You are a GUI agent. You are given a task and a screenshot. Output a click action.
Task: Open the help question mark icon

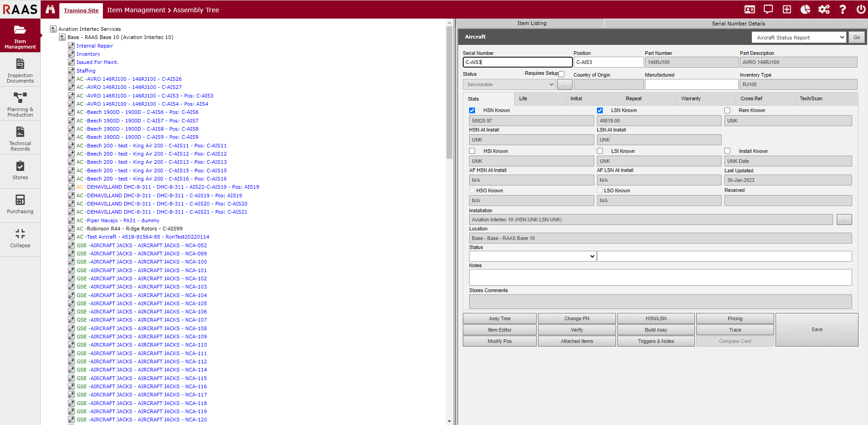pos(842,10)
